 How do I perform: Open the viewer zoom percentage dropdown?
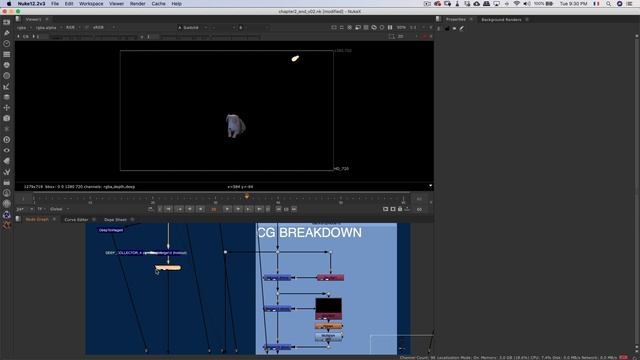tap(402, 28)
